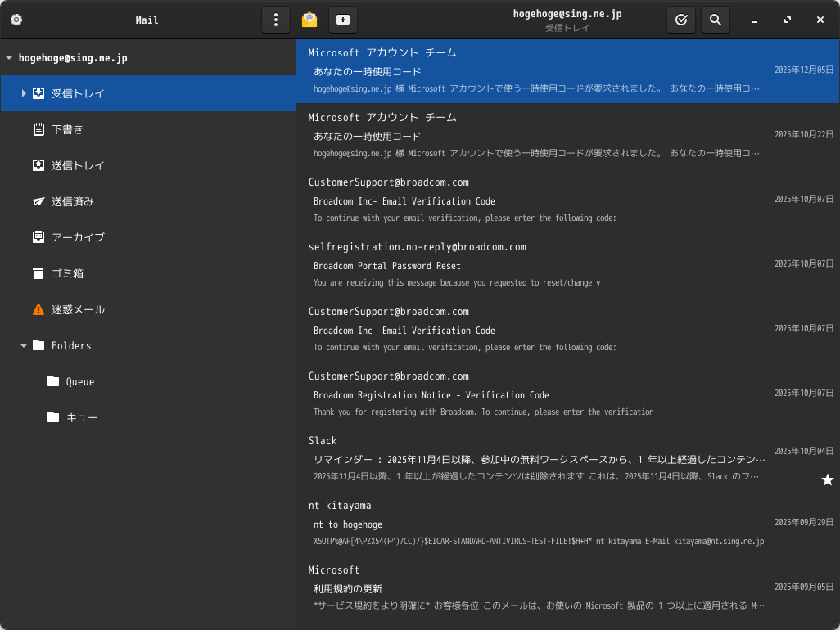Open the 送信済み folder
Image resolution: width=840 pixels, height=630 pixels.
148,201
